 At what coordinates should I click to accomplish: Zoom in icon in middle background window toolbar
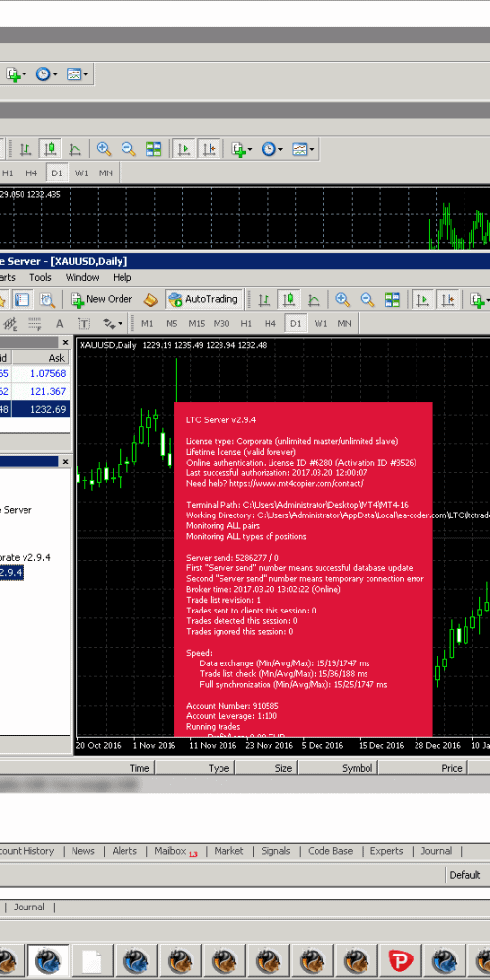click(104, 149)
